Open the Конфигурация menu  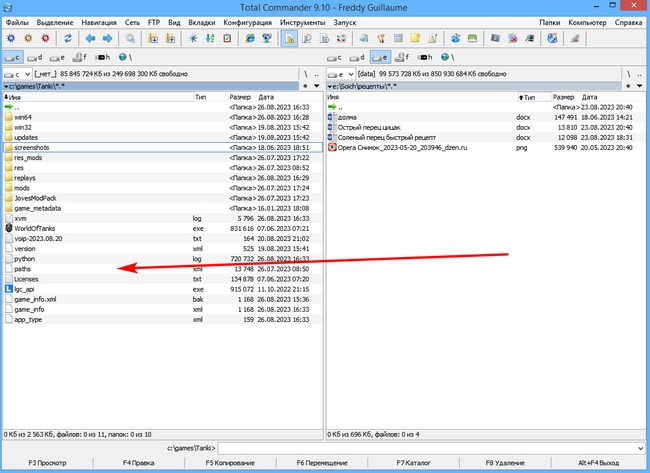(x=247, y=22)
